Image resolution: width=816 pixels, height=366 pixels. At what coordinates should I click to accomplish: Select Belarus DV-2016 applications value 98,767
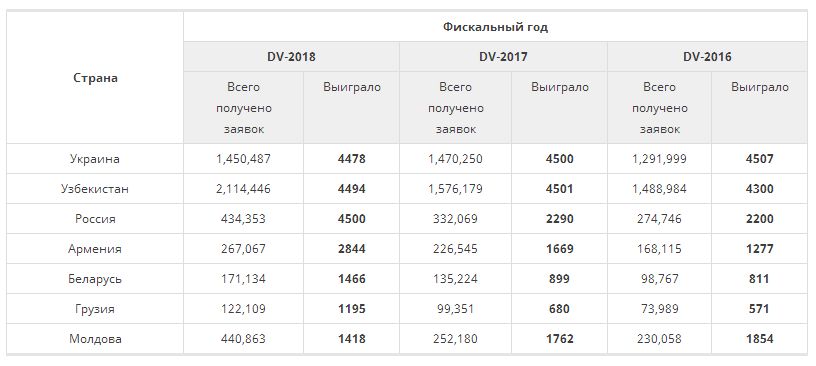click(x=659, y=279)
